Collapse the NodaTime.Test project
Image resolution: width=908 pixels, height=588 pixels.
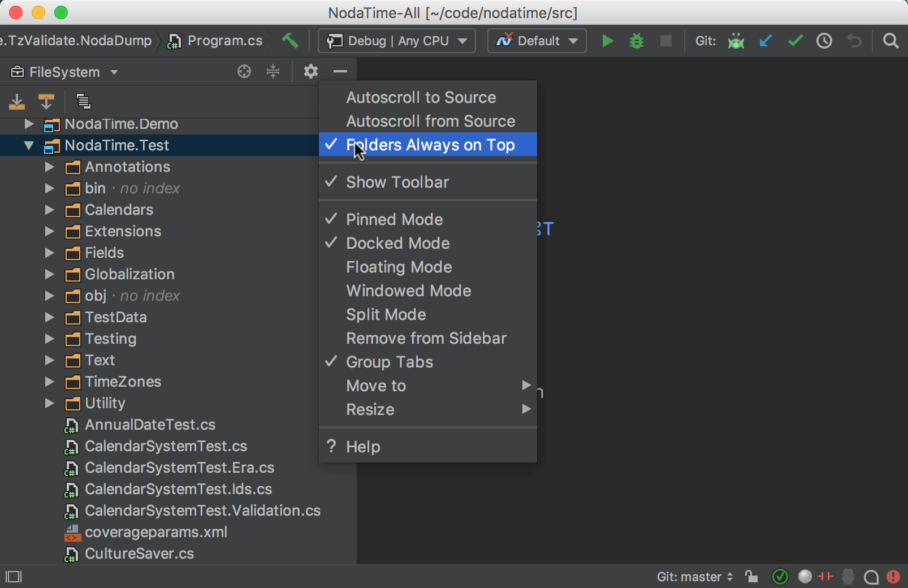(29, 145)
